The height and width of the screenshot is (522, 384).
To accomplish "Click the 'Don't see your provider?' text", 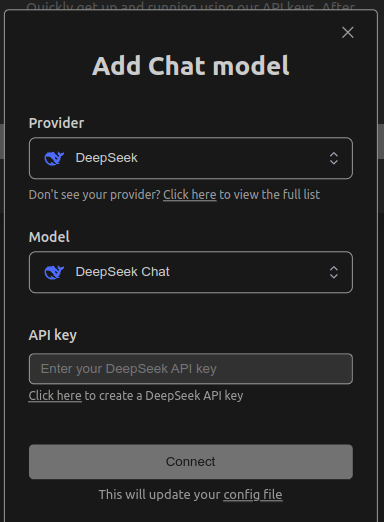I will pyautogui.click(x=95, y=195).
